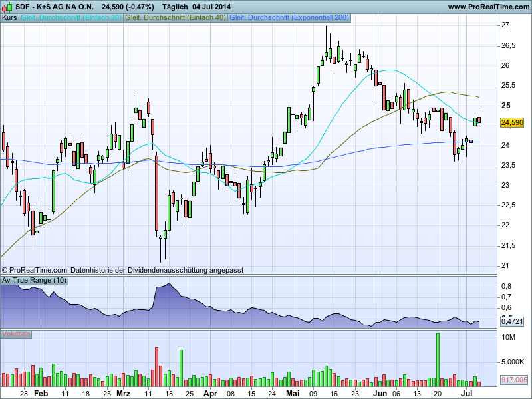This screenshot has height=399, width=532.
Task: Click the 'Mrz' month label on time axis
Action: coord(123,394)
